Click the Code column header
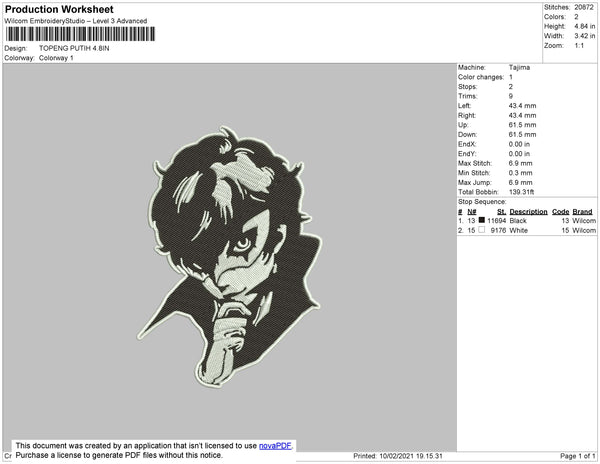600x464 pixels. (561, 212)
